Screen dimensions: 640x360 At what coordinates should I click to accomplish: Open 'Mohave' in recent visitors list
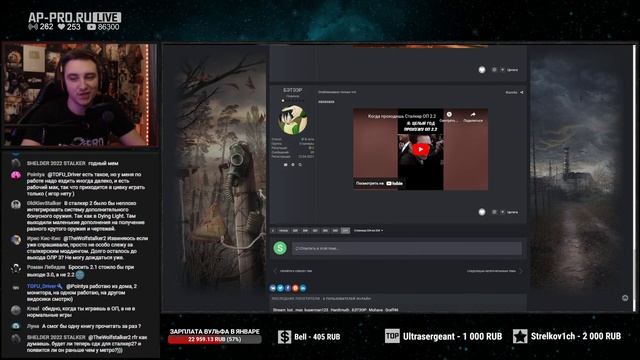click(376, 310)
